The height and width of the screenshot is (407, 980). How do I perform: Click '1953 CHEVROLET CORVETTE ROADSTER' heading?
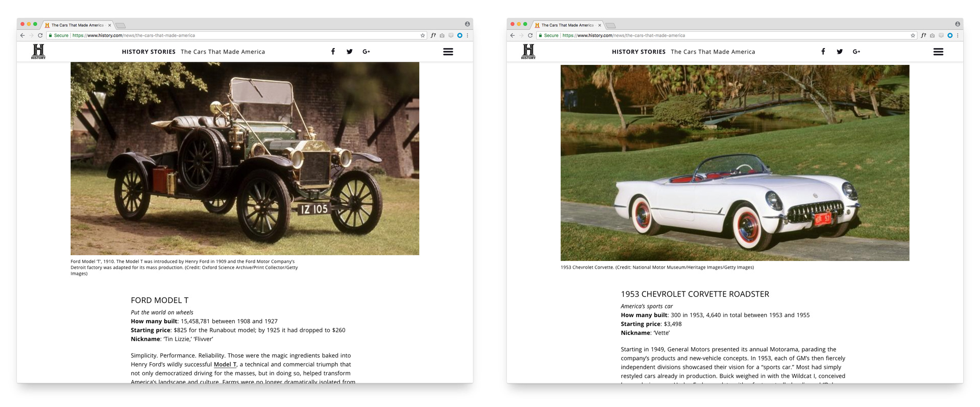point(695,294)
